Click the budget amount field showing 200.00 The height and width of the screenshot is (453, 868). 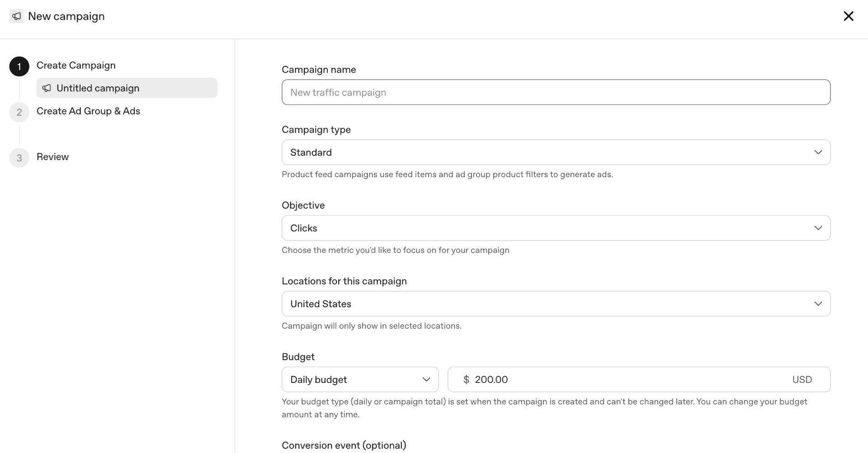(639, 379)
